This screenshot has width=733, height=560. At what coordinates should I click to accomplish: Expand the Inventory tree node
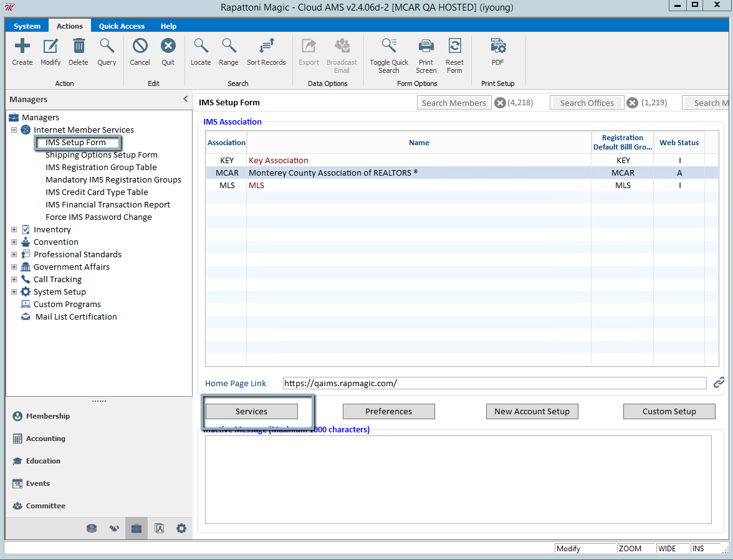pyautogui.click(x=14, y=229)
